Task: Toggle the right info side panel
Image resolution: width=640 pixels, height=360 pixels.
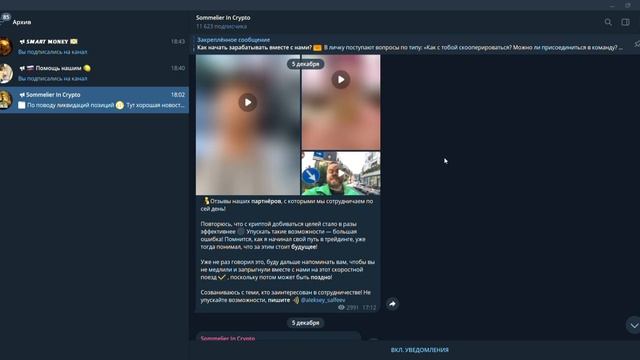Action: pos(625,22)
